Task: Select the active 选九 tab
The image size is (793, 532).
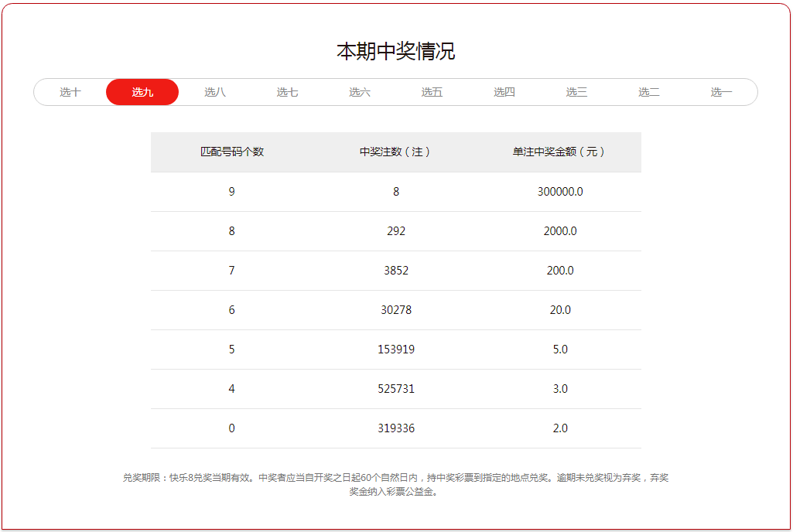Action: tap(142, 92)
